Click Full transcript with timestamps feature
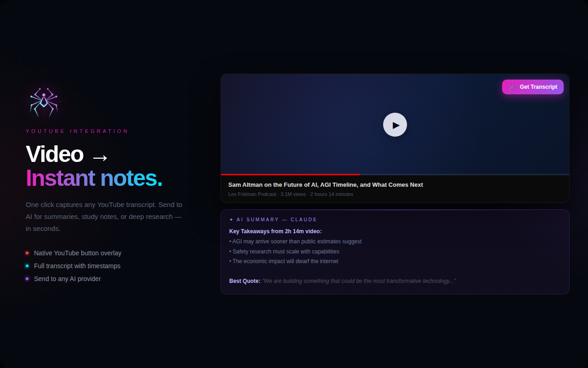The width and height of the screenshot is (588, 368). point(77,266)
